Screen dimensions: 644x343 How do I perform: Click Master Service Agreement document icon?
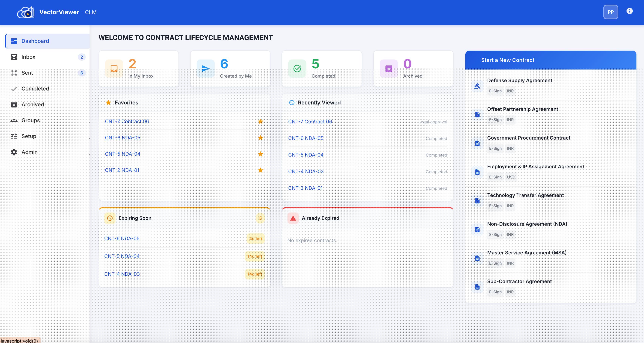point(477,259)
